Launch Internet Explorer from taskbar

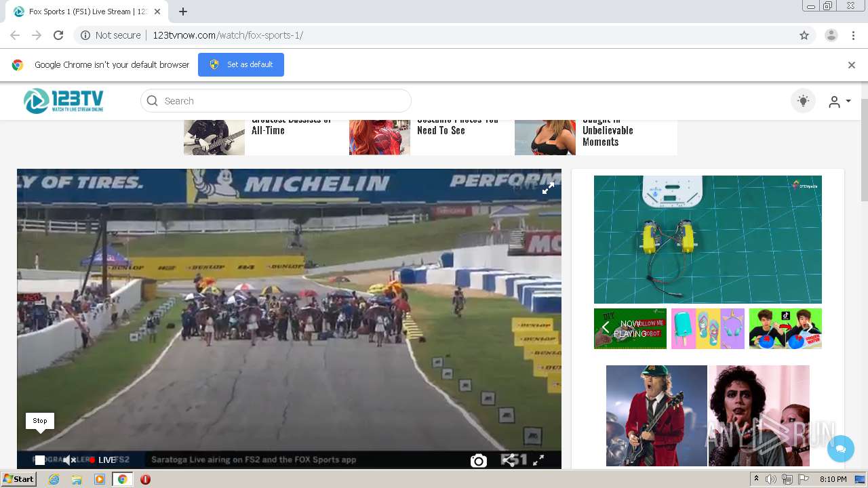(x=54, y=479)
